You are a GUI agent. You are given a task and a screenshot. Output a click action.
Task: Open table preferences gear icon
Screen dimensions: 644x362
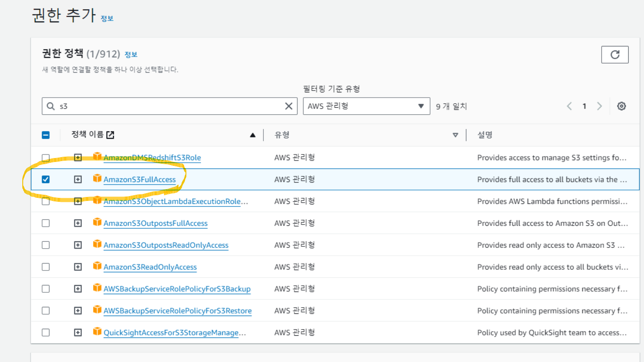coord(621,106)
